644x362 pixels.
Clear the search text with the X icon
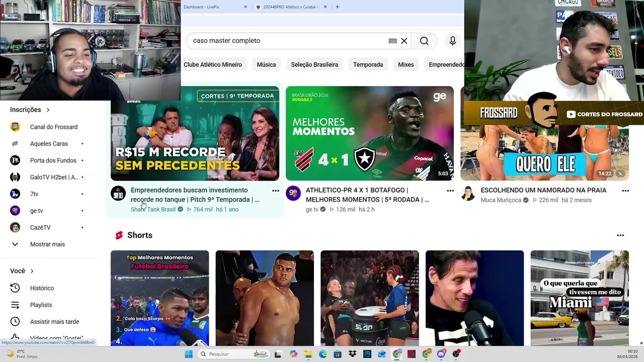click(404, 41)
